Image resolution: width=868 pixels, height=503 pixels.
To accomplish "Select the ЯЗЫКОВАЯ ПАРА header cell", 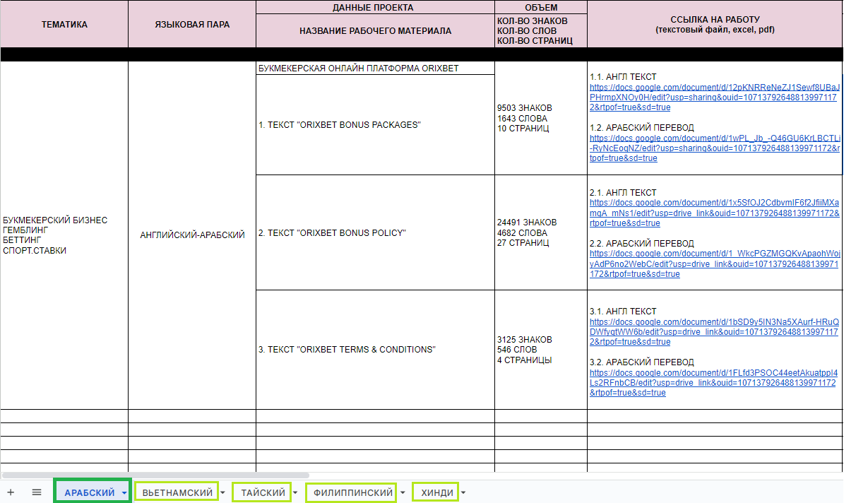I will click(x=192, y=24).
